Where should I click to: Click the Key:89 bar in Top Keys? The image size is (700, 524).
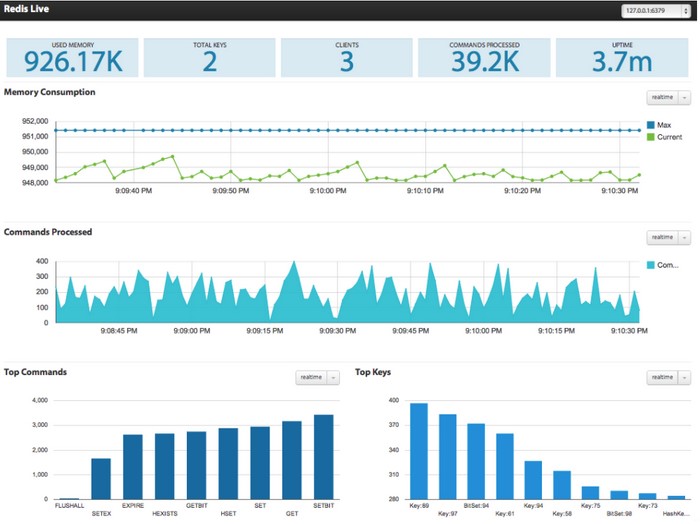(x=419, y=451)
